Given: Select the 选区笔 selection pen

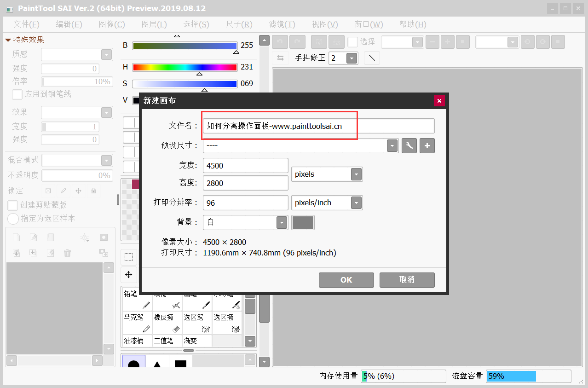Looking at the screenshot, I should (197, 323).
